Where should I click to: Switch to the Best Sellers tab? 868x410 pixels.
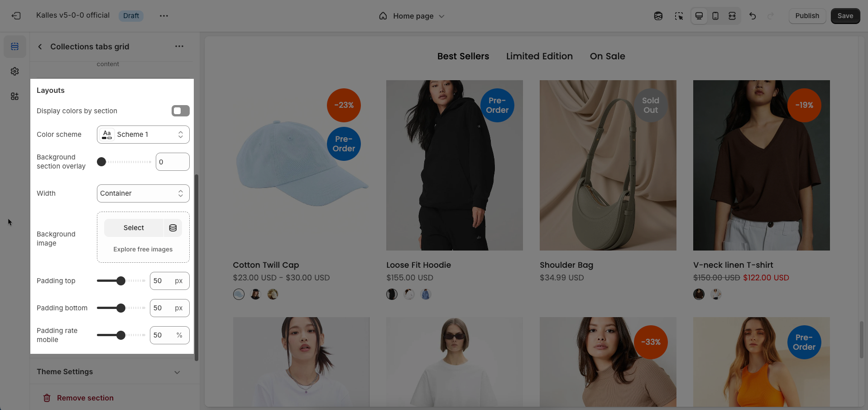[463, 56]
